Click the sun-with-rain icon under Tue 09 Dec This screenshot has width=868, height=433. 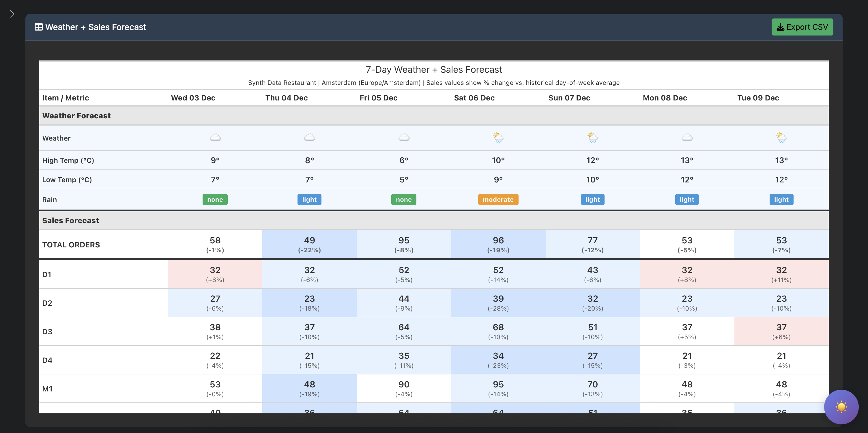coord(781,137)
